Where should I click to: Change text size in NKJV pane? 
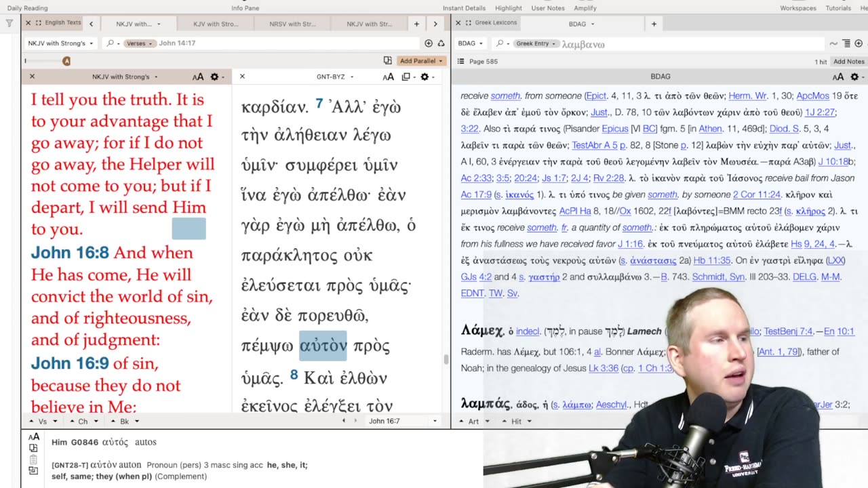198,77
